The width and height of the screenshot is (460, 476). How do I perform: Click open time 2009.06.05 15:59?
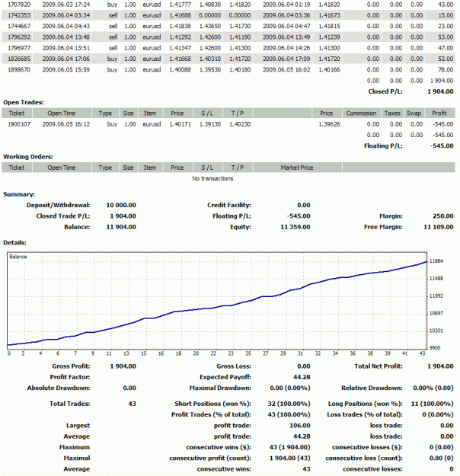(x=66, y=70)
